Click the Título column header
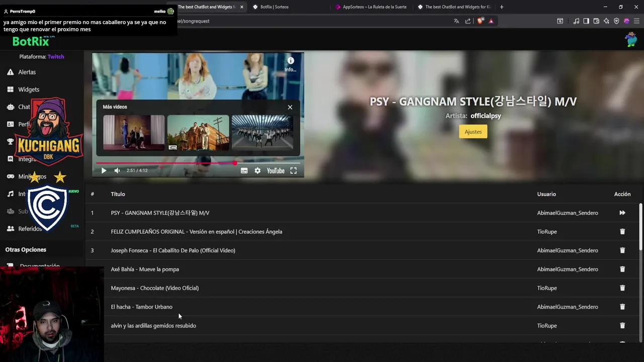The height and width of the screenshot is (362, 644). 118,194
